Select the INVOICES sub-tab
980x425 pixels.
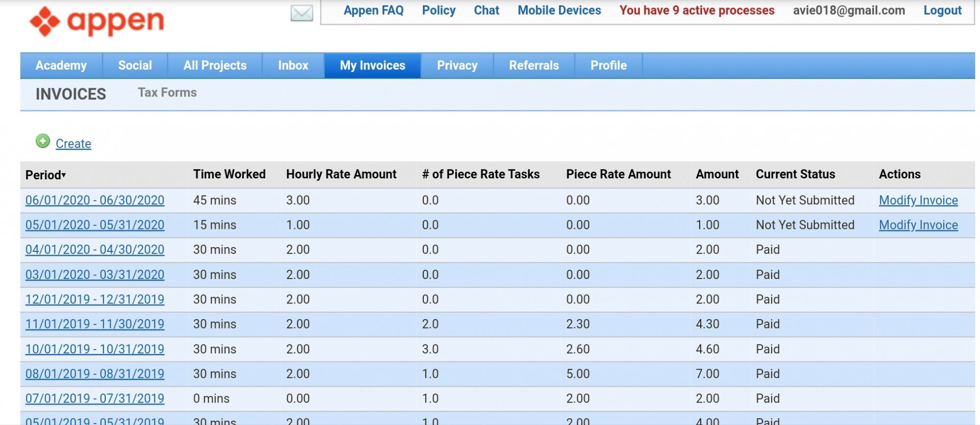tap(71, 94)
